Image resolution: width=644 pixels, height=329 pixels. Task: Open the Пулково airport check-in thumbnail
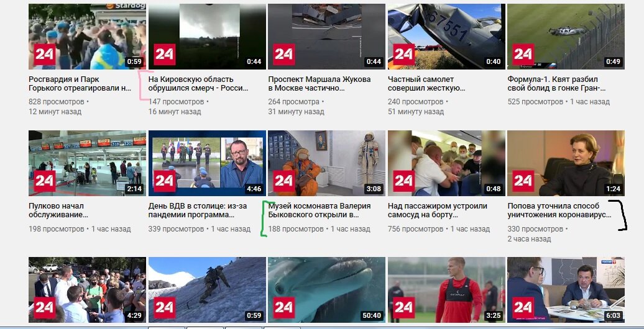pos(87,163)
